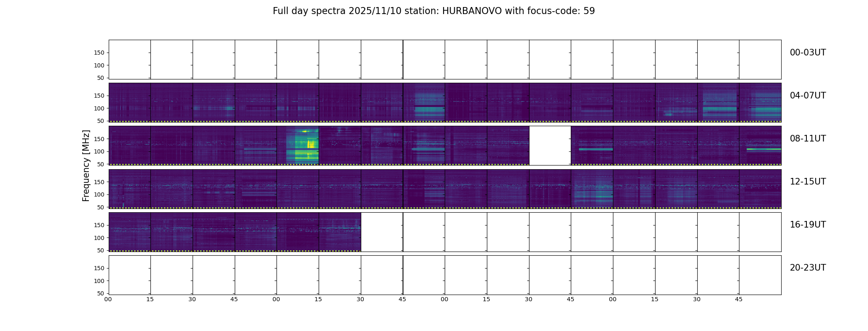Select the blank white gap panel in the 08-11UT row
Screen dimensions: 868x331
(x=550, y=146)
